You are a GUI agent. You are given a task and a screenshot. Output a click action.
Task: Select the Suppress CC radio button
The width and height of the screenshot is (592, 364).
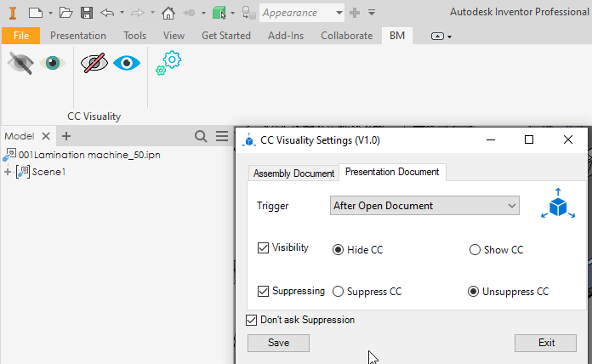click(339, 292)
